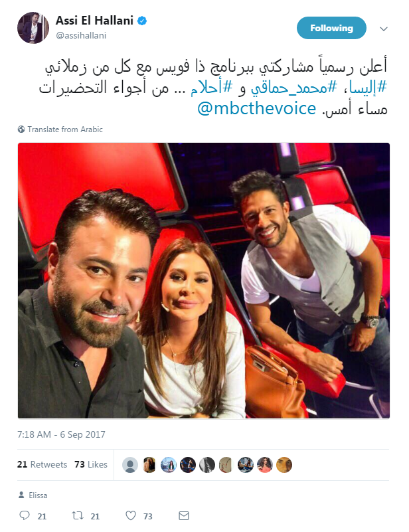Click the gray default avatar in likers
409x532 pixels.
point(130,465)
